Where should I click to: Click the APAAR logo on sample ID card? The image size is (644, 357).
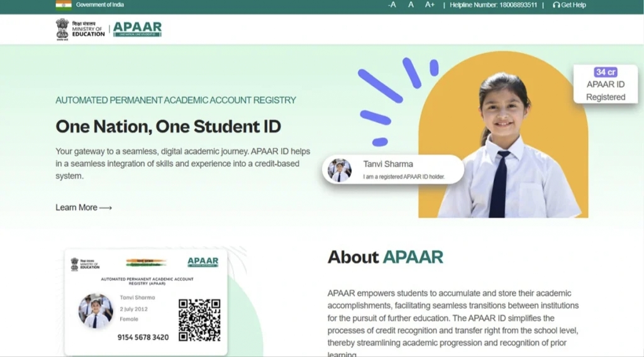tap(203, 262)
